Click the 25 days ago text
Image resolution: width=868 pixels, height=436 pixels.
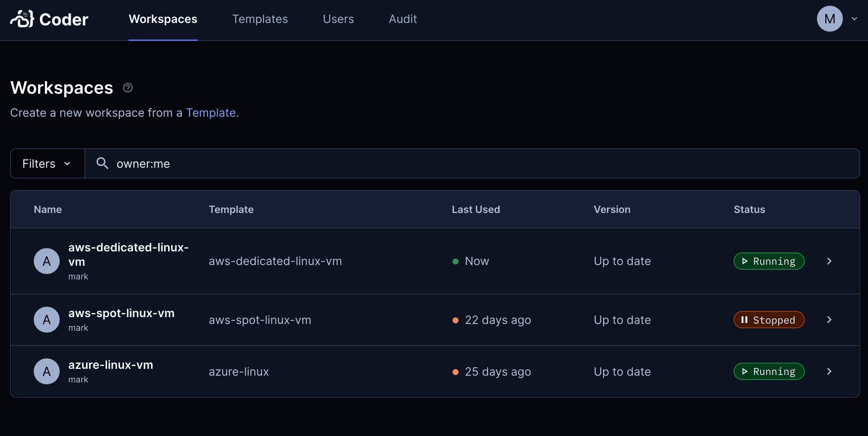point(498,372)
